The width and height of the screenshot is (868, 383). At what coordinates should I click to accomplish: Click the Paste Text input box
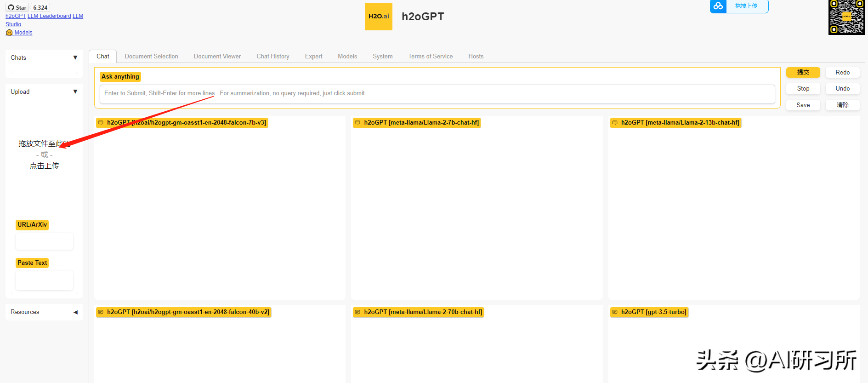[x=44, y=280]
